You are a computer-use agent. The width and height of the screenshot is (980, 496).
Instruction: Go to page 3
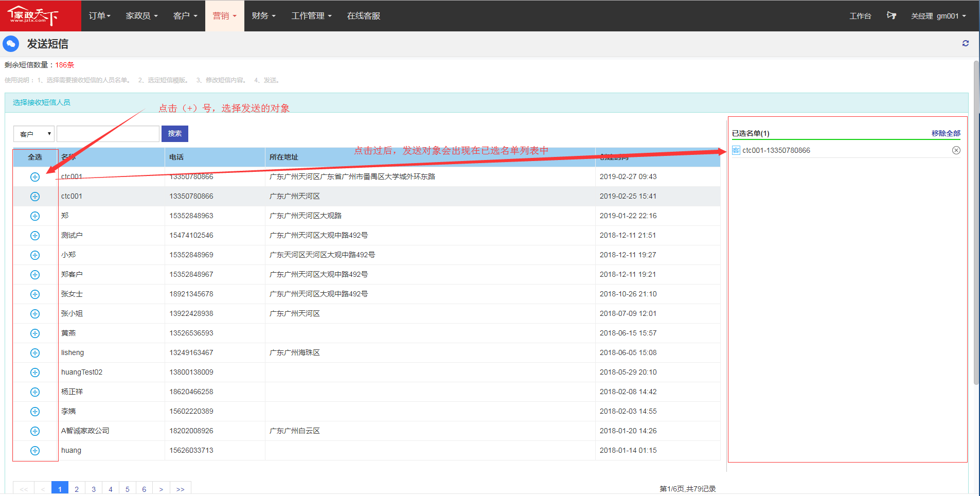tap(94, 489)
